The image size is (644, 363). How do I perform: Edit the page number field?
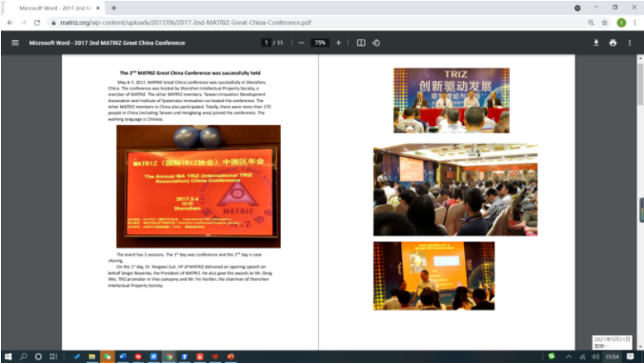tap(266, 43)
